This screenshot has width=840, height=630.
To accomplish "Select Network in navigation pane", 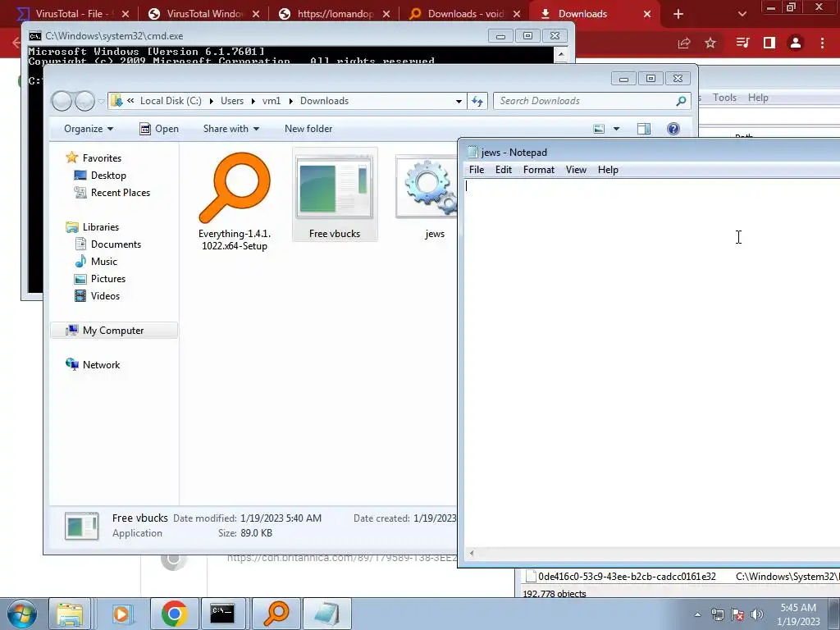I will (x=101, y=365).
